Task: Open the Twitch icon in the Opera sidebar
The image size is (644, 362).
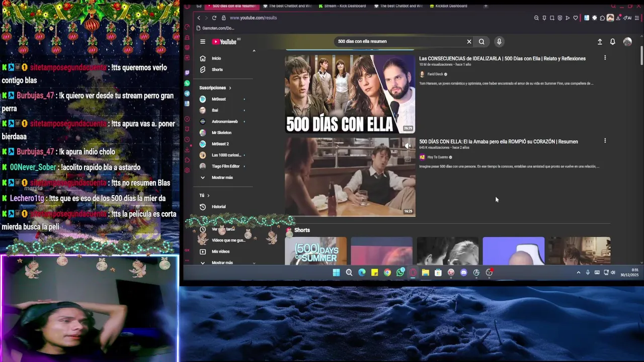Action: click(187, 73)
